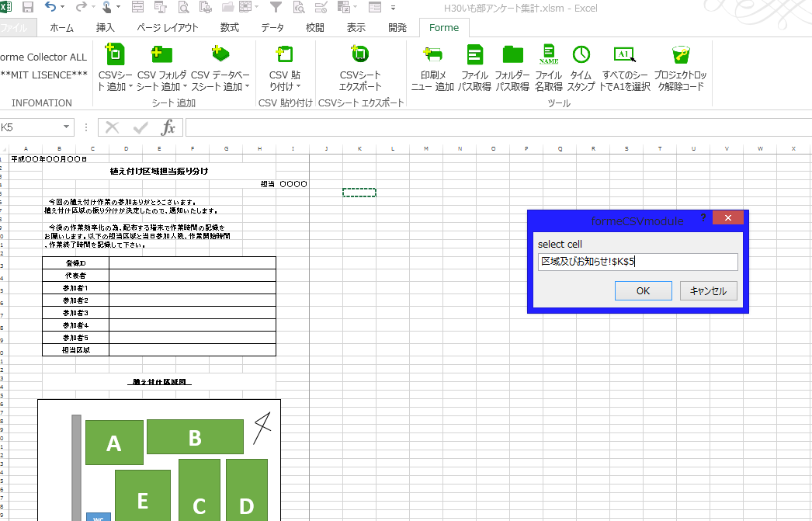This screenshot has height=521, width=812.
Task: Click the Save icon in quick access toolbar
Action: click(28, 8)
